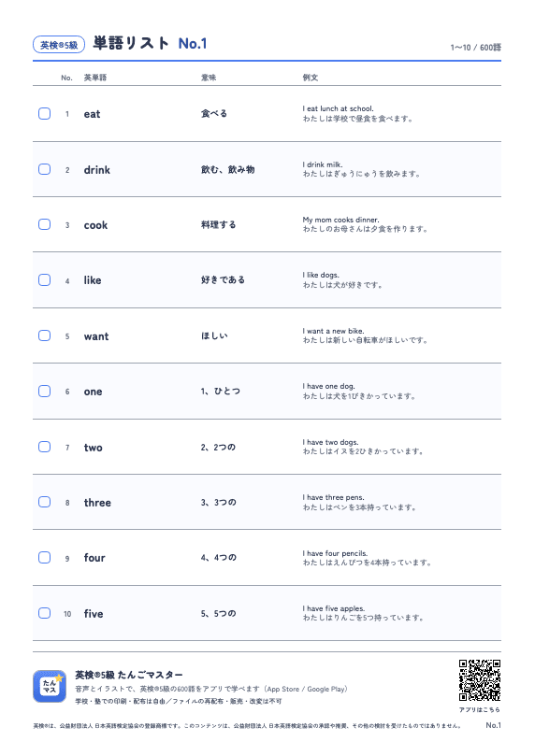535x756 pixels.
Task: Click the example sentence 'I eat lunch at school.'
Action: coord(339,108)
